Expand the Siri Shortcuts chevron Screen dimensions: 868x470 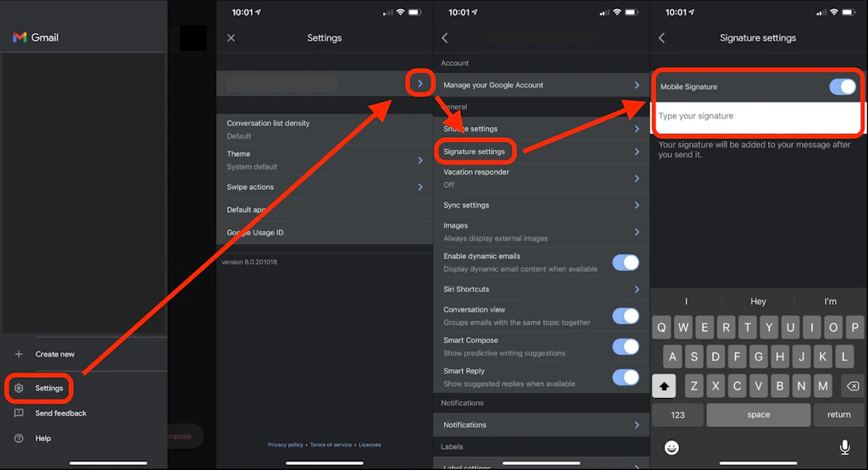pyautogui.click(x=637, y=289)
